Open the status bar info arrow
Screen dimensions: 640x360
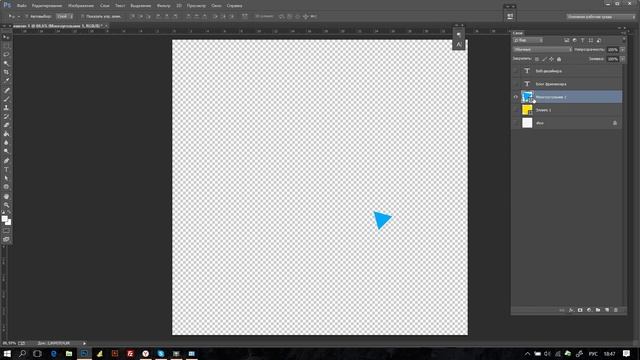84,343
